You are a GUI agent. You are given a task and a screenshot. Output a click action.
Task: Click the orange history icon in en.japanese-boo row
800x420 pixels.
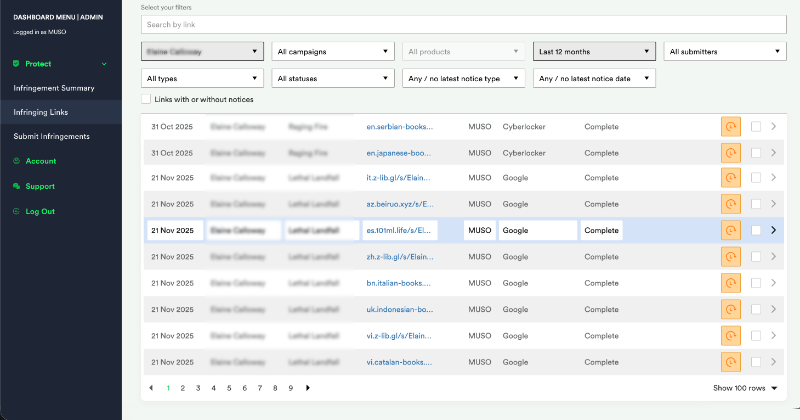pyautogui.click(x=731, y=153)
